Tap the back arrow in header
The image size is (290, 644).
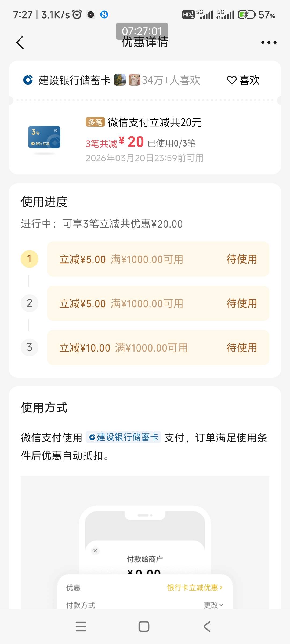[20, 42]
